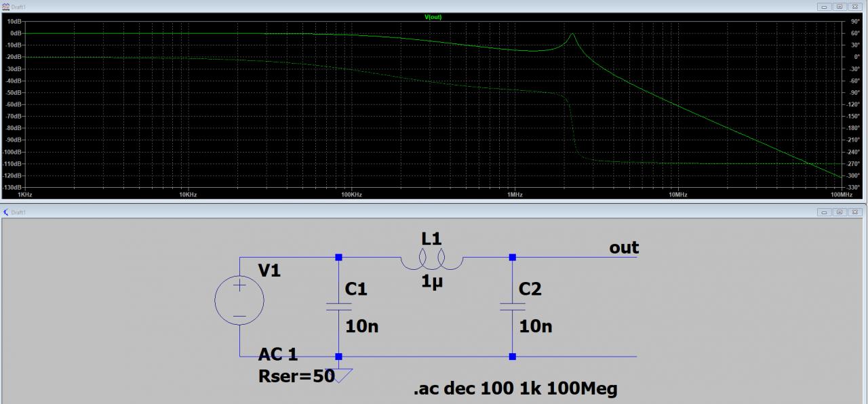
Task: Click the 'out' net label
Action: [624, 247]
